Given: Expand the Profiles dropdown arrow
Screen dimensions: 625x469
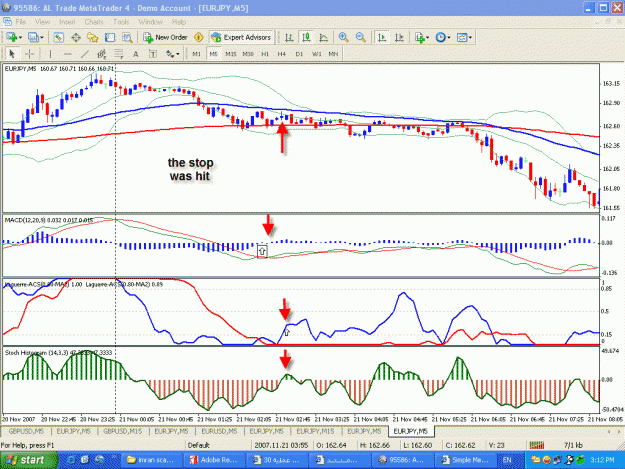Looking at the screenshot, I should [41, 37].
